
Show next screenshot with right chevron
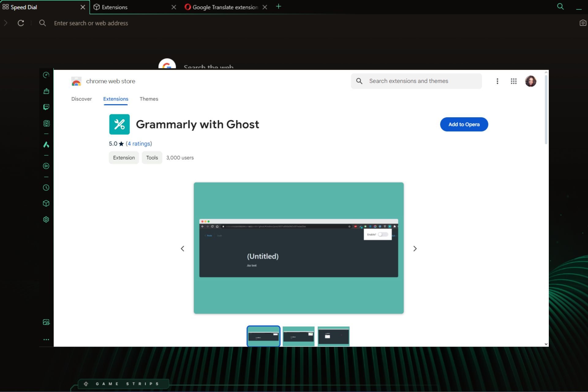(x=415, y=249)
